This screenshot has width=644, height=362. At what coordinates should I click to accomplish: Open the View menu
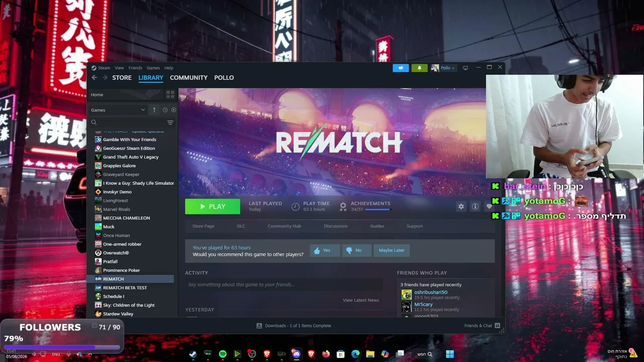click(x=119, y=68)
